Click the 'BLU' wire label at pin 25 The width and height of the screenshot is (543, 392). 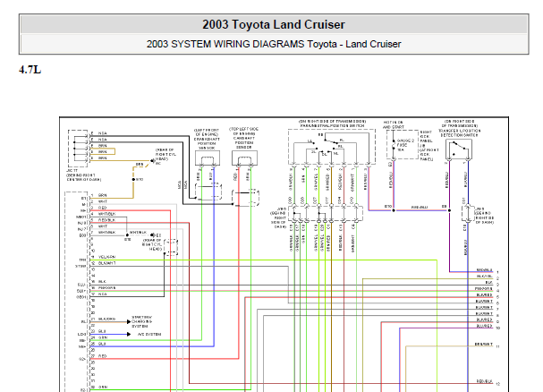(x=102, y=344)
